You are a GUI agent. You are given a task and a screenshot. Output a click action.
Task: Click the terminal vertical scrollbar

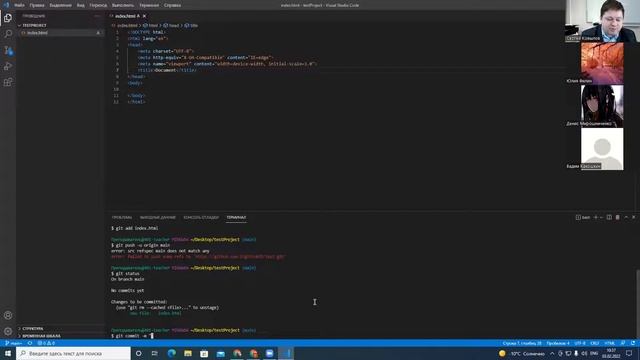638,304
